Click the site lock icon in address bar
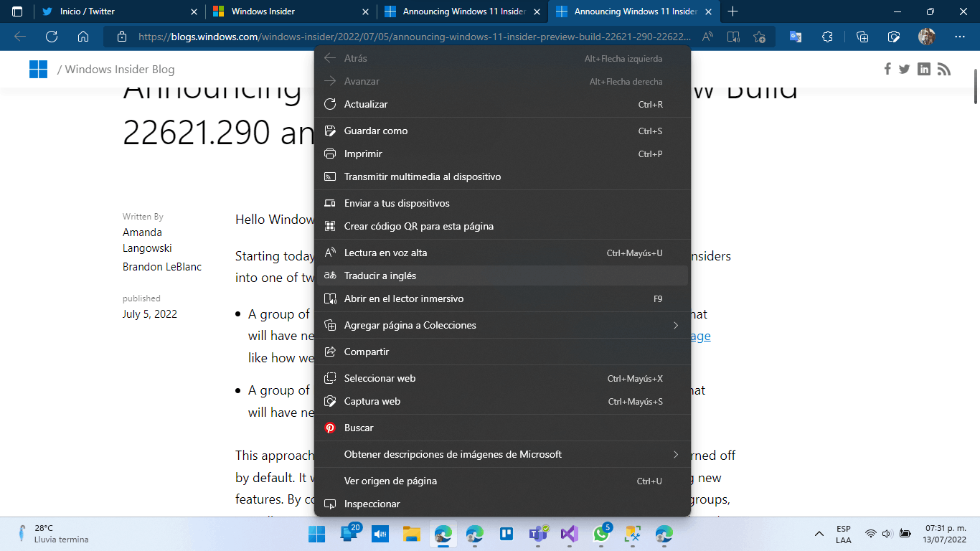Image resolution: width=980 pixels, height=551 pixels. (x=121, y=37)
